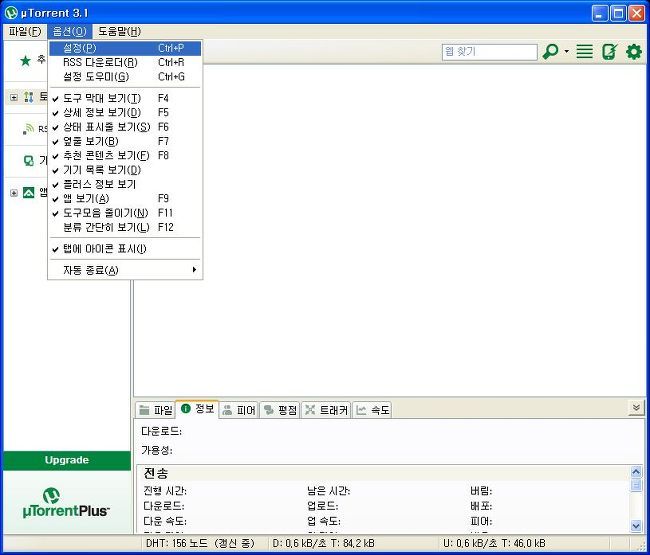
Task: Enable 분류 간단히 보기(L) option
Action: pos(125,227)
